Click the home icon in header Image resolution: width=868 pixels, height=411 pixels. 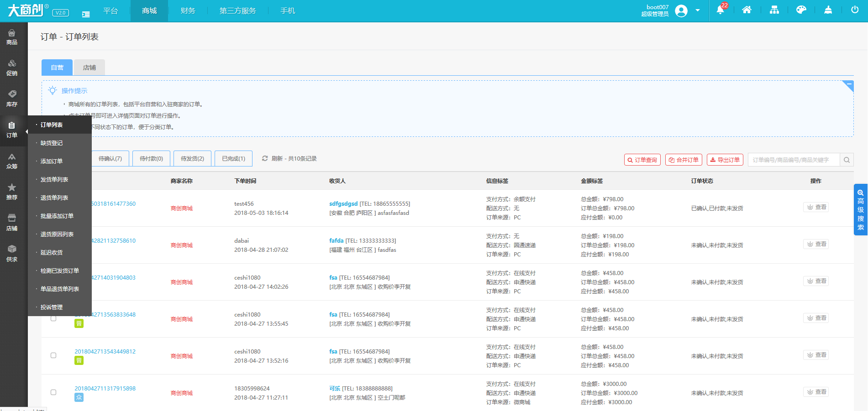point(747,10)
